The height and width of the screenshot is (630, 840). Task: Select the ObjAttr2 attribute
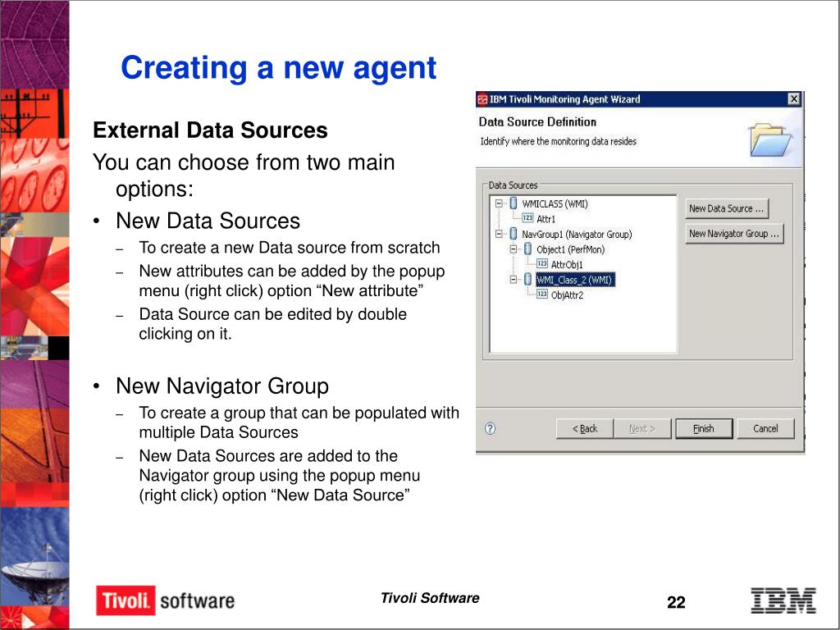(567, 295)
